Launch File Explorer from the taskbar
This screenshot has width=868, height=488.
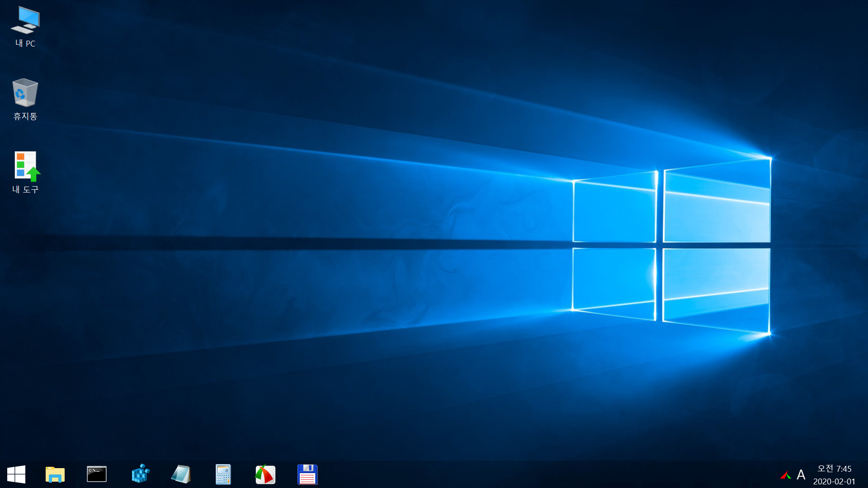(55, 474)
